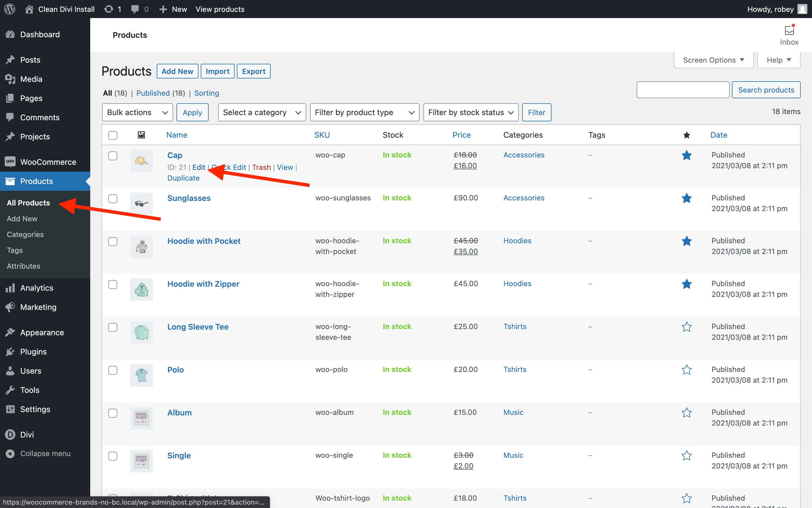Check the Hoodie with Pocket checkbox
Viewport: 812px width, 508px height.
tap(113, 242)
